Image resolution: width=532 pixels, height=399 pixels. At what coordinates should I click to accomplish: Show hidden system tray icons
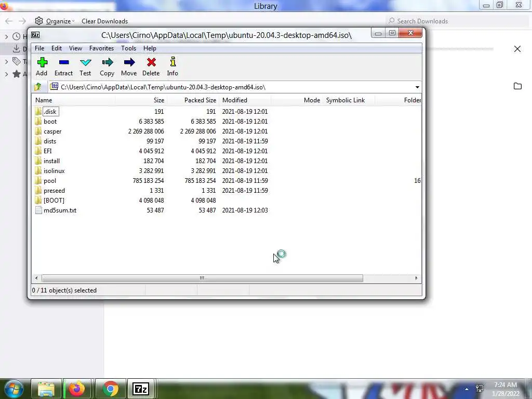pyautogui.click(x=467, y=389)
